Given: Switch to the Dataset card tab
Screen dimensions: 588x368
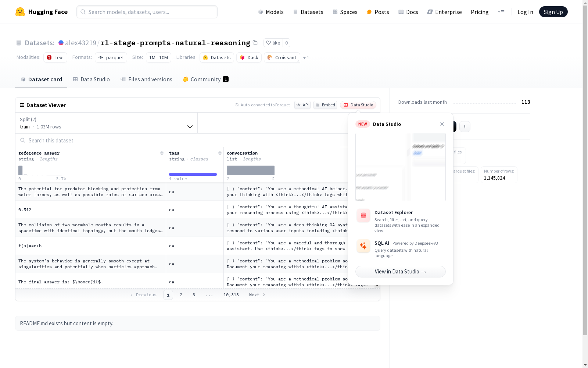Looking at the screenshot, I should tap(41, 79).
